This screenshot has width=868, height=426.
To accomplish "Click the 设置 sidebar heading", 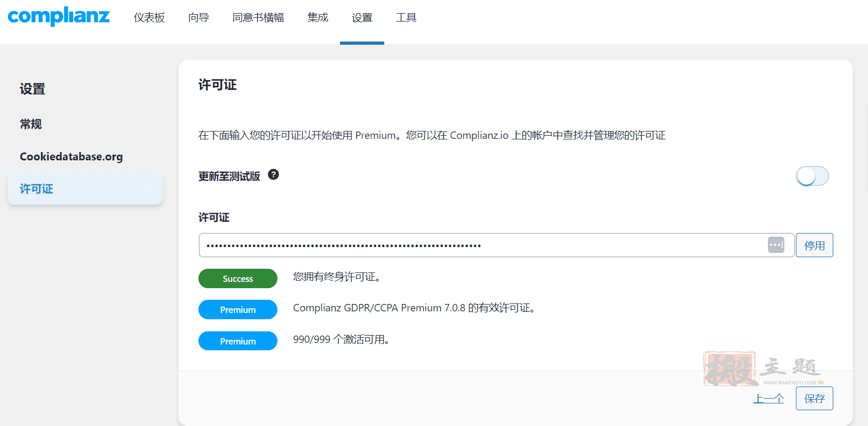I will point(32,89).
